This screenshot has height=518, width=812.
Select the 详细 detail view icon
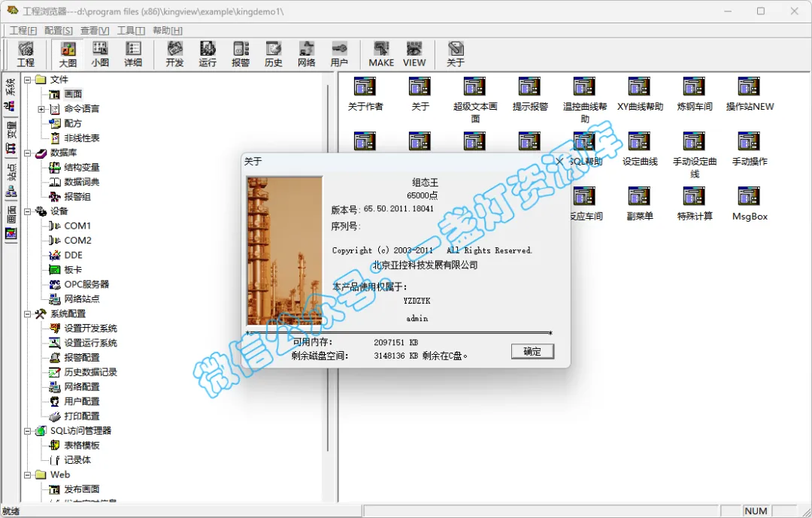coord(133,54)
